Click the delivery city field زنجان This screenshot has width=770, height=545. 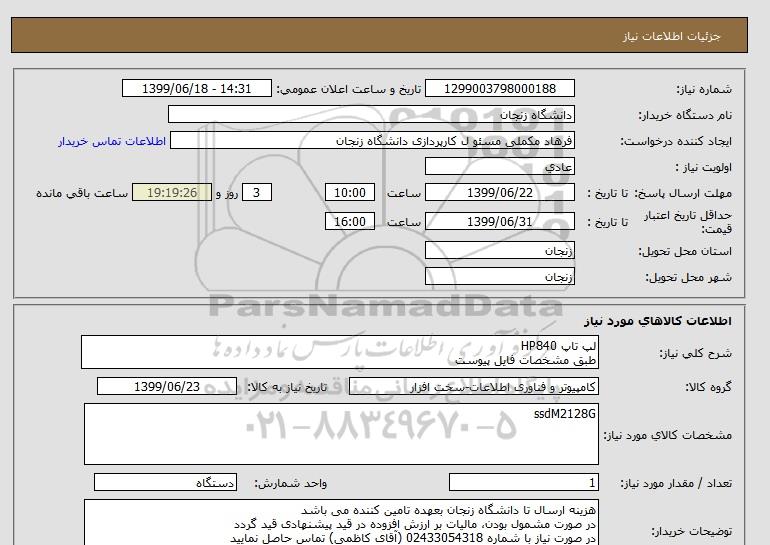[x=499, y=276]
